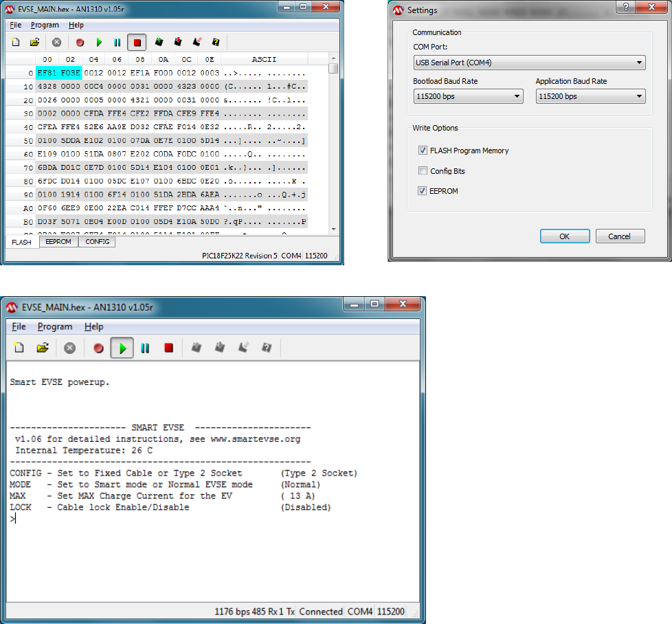The height and width of the screenshot is (624, 672).
Task: Open the Bootload Baud Rate dropdown
Action: coord(468,96)
